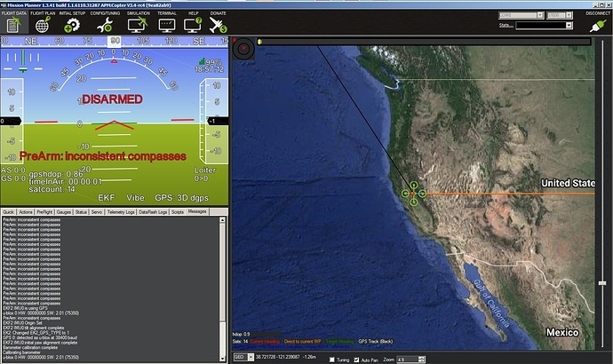Open the Terminal monitor icon
Screen dimensions: 613x364
(x=167, y=26)
